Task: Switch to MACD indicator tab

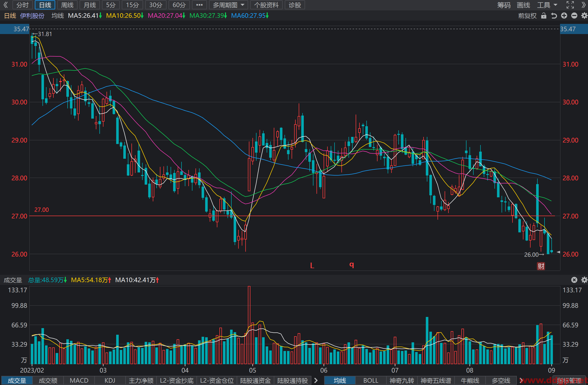Action: (79, 380)
